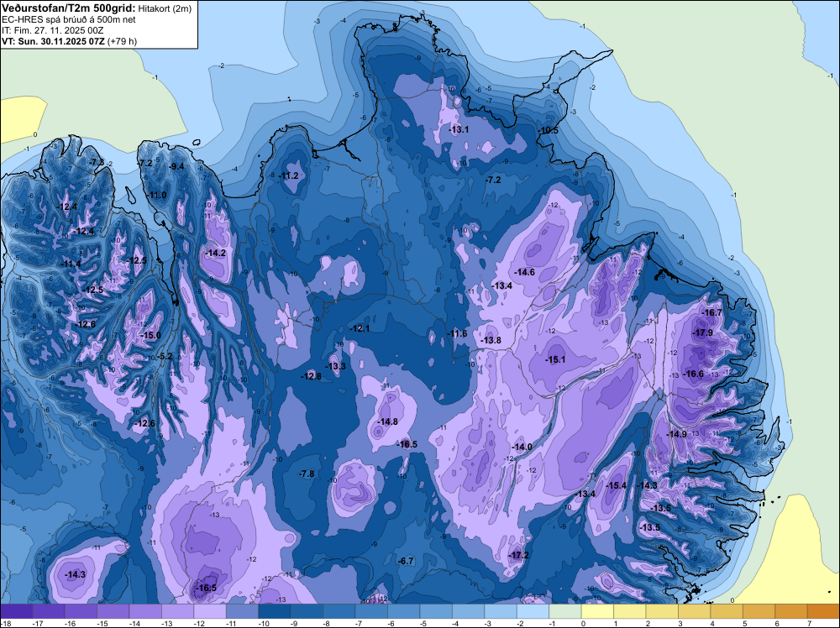Click the -12.1 temperature label
The width and height of the screenshot is (840, 628).
click(360, 328)
